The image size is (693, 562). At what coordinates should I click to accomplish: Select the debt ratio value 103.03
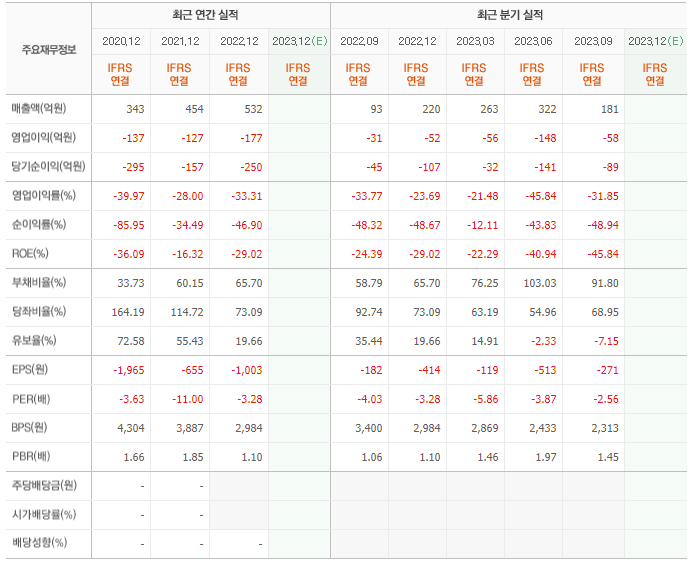pos(540,283)
